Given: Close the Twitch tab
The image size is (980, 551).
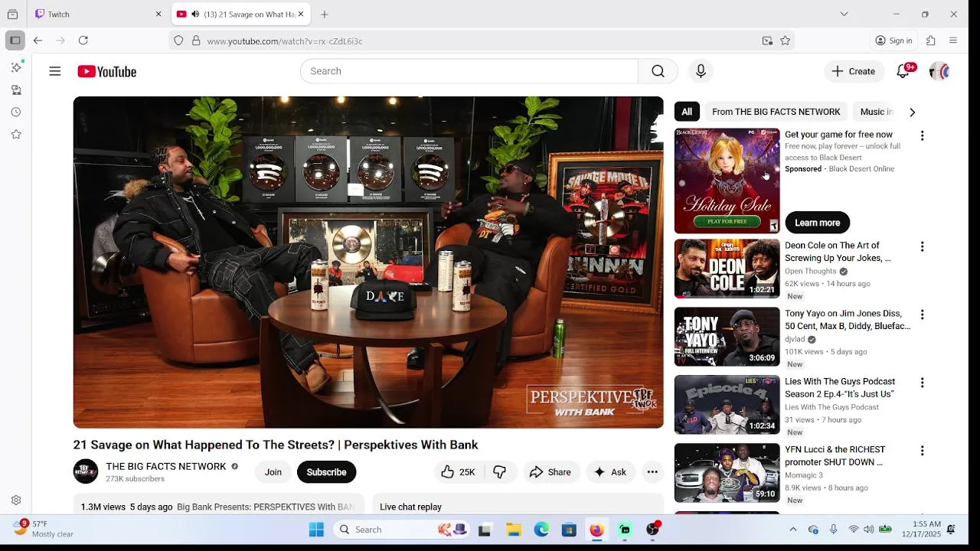Looking at the screenshot, I should [158, 14].
